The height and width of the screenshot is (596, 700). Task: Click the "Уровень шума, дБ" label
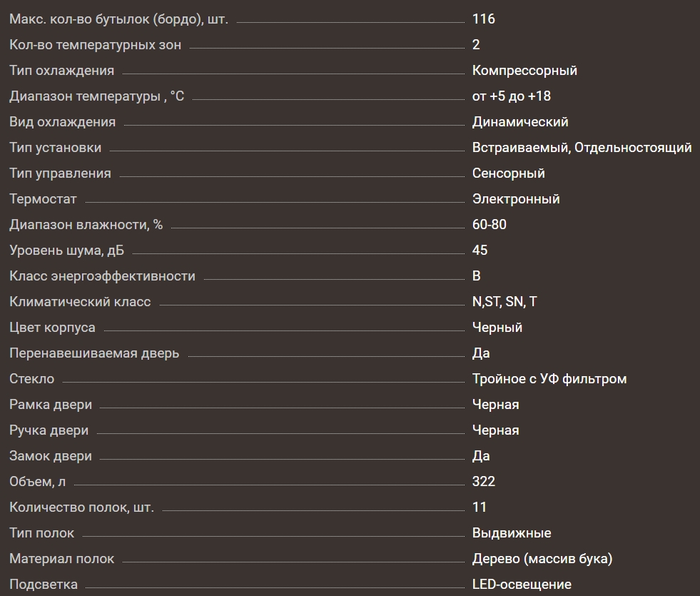[69, 251]
